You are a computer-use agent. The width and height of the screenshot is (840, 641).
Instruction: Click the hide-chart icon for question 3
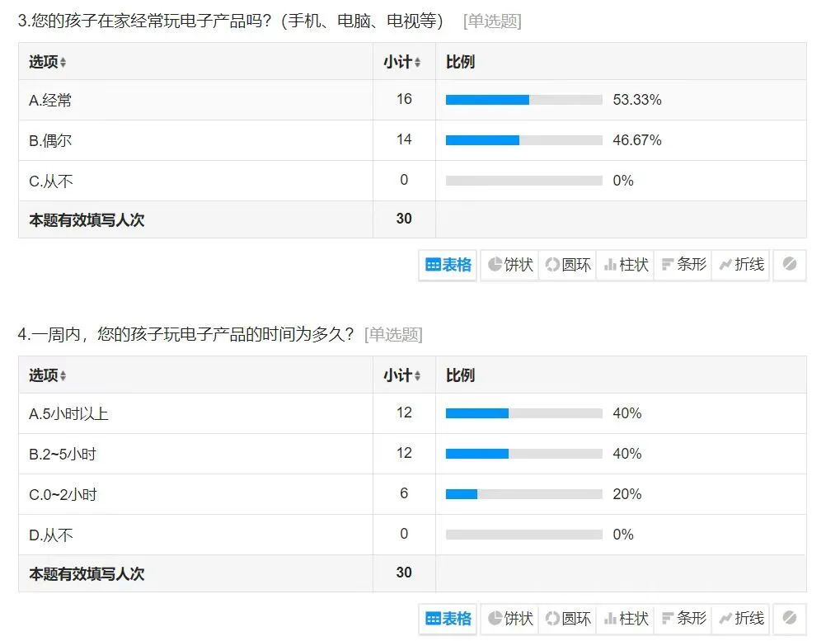789,265
